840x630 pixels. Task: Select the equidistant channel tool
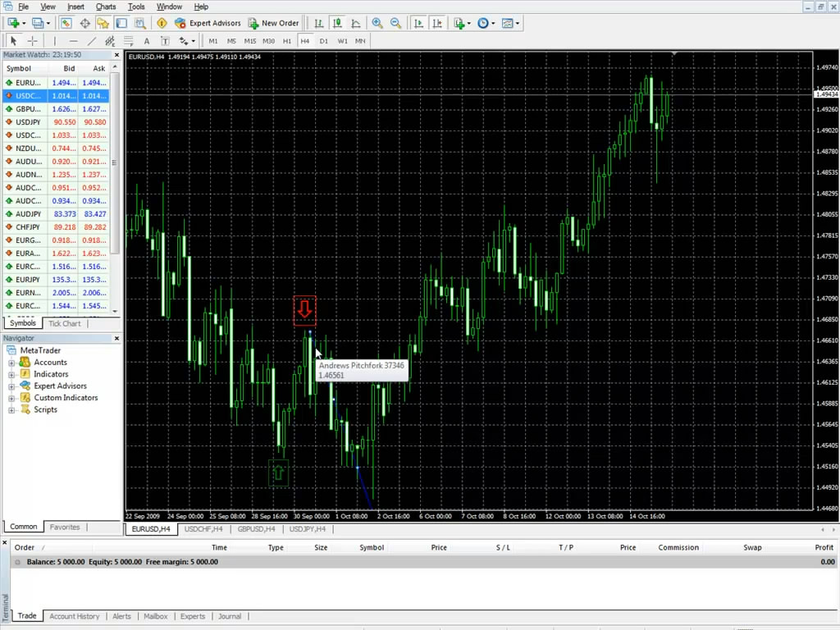coord(110,41)
